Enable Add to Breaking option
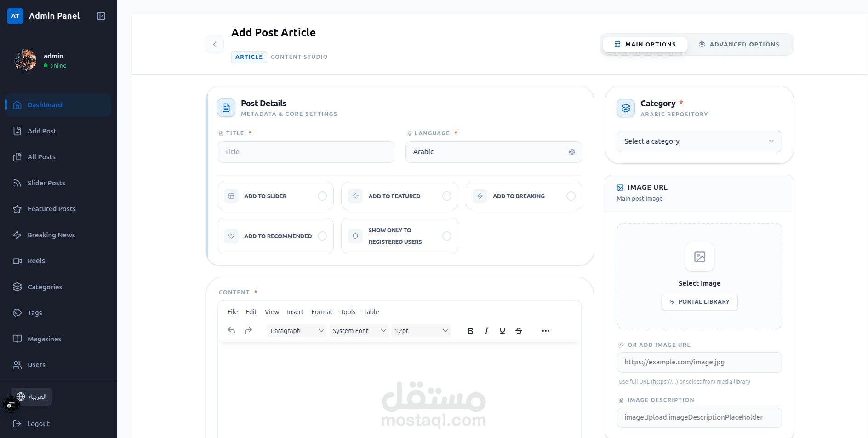Image resolution: width=868 pixels, height=438 pixels. tap(571, 196)
